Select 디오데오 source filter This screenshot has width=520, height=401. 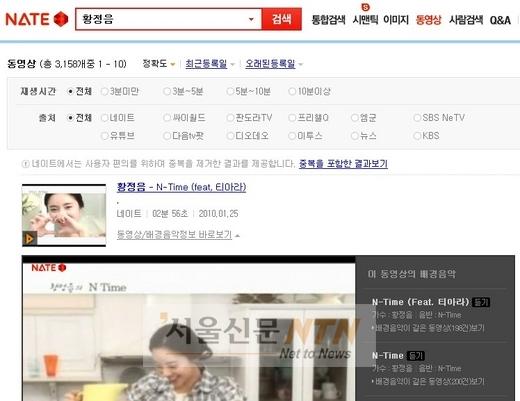click(230, 136)
